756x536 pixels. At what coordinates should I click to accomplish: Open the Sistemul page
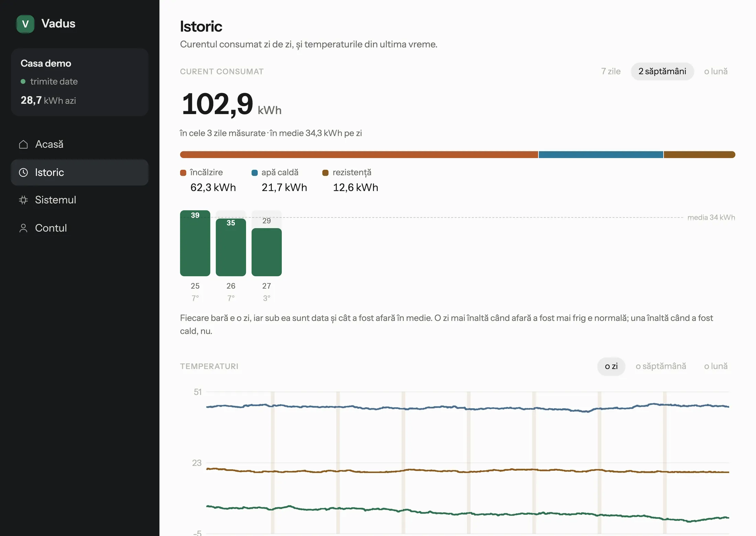tap(80, 200)
